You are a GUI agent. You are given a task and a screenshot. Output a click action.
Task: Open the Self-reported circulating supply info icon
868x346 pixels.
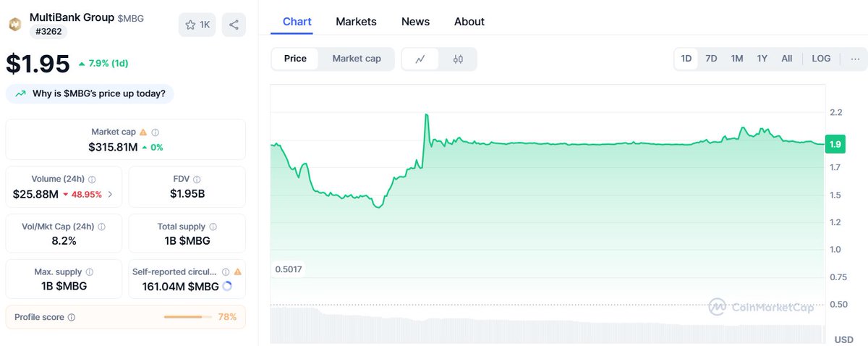tap(226, 272)
